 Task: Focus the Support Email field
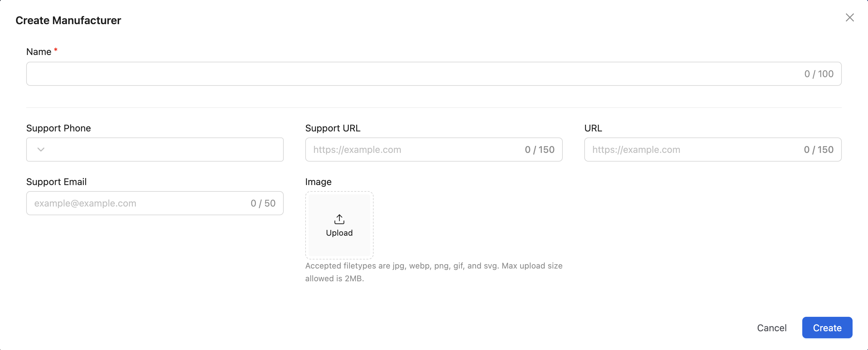155,203
